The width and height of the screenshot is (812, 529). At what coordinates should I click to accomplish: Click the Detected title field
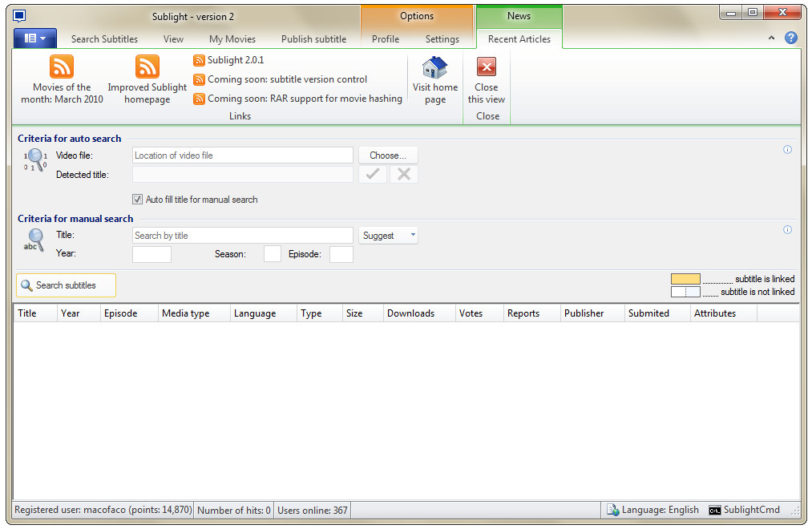(242, 175)
